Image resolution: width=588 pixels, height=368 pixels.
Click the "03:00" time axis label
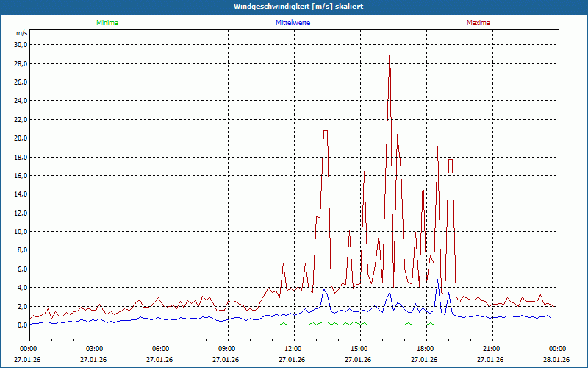click(96, 349)
